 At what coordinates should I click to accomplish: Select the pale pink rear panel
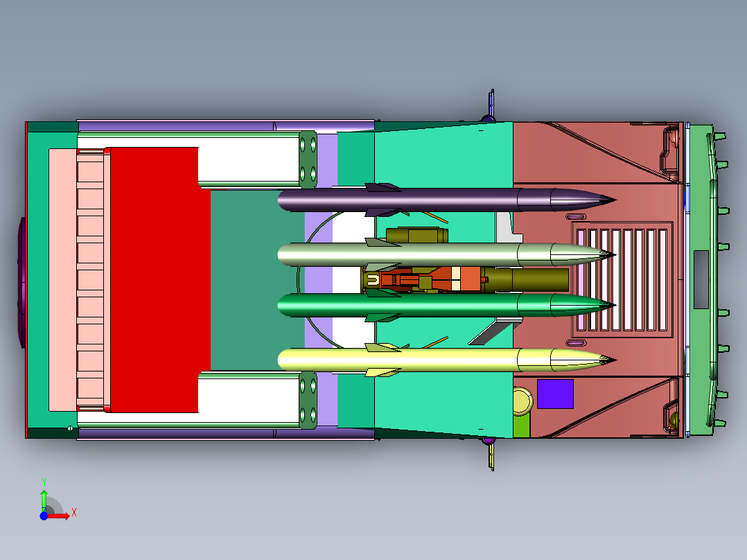pyautogui.click(x=62, y=280)
